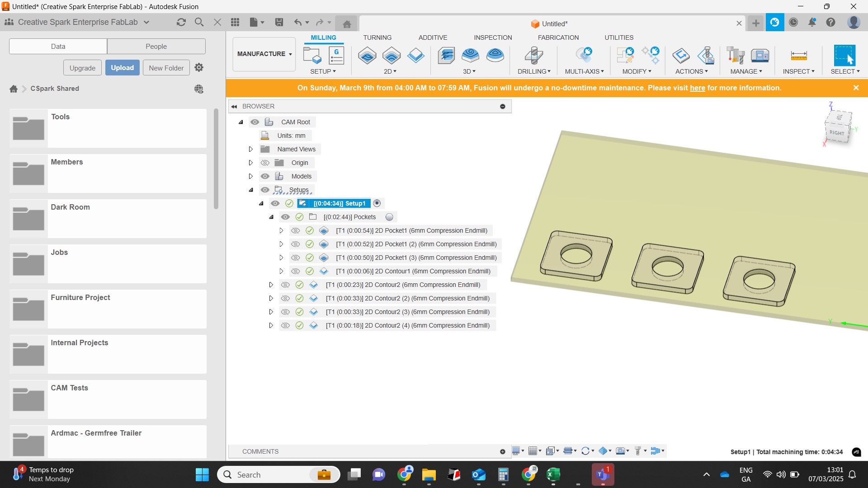Switch to the People tab in data panel
Screen dimensions: 868x488
tap(156, 46)
